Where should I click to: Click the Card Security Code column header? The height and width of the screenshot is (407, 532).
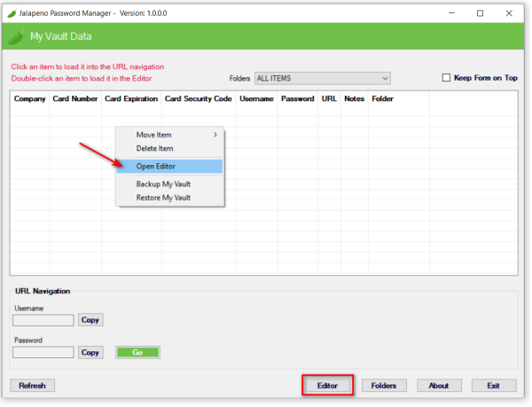pyautogui.click(x=199, y=99)
